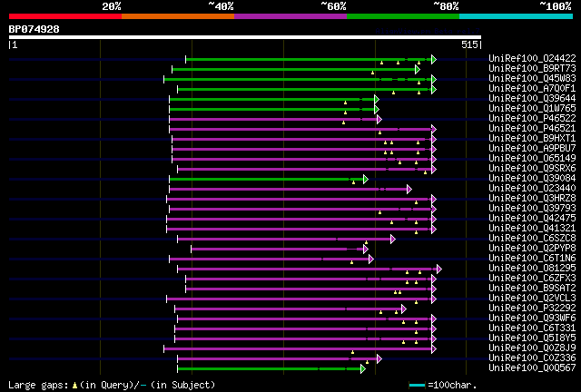Select the UniRef100_Q5I8Y5 label

point(532,338)
